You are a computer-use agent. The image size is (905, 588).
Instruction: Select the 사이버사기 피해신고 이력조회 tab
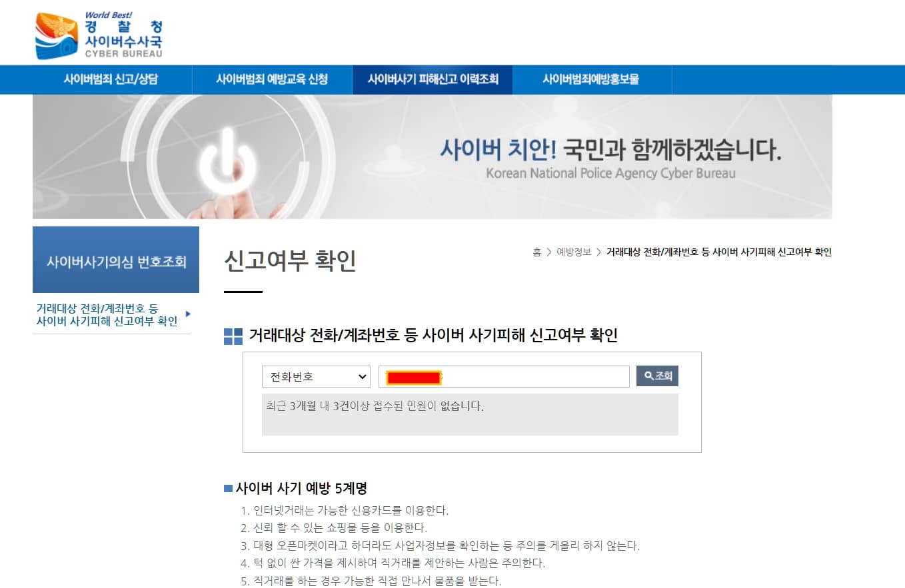tap(433, 79)
